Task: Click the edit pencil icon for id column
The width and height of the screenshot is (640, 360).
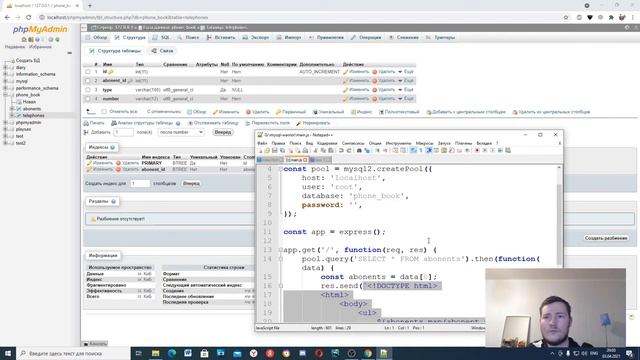Action: [346, 72]
